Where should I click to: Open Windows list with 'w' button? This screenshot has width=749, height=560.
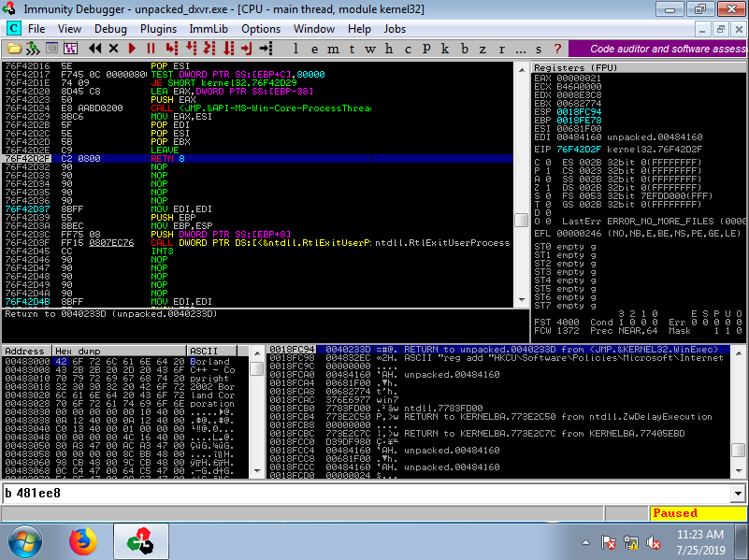[x=370, y=49]
